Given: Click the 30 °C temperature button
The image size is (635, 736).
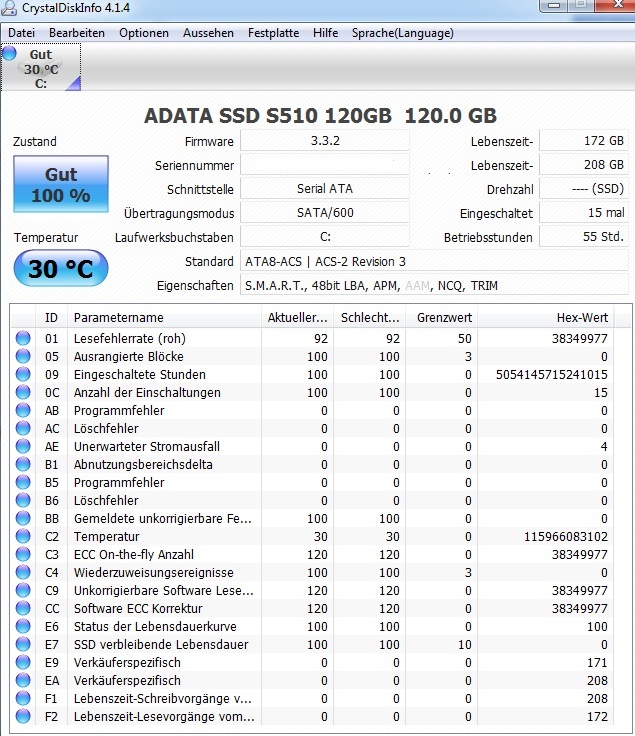Looking at the screenshot, I should click(61, 268).
